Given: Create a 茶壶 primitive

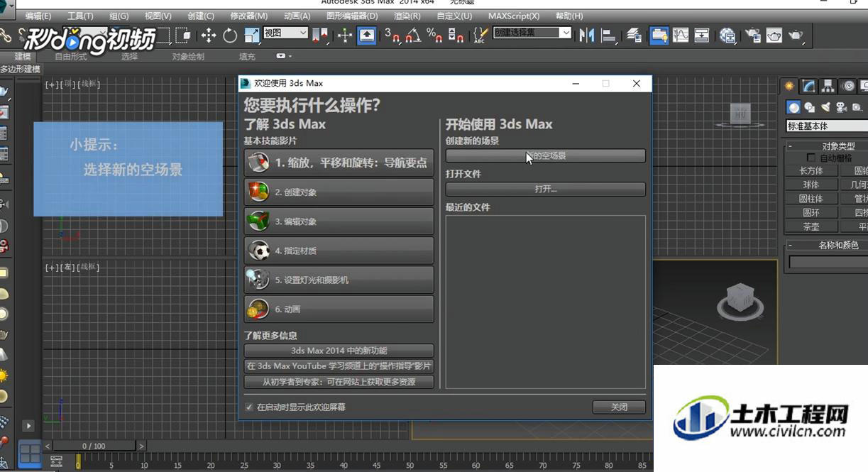Looking at the screenshot, I should click(x=811, y=226).
